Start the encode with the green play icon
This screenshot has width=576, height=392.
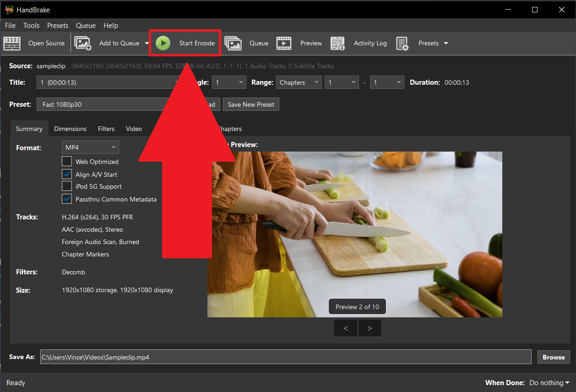[x=163, y=43]
